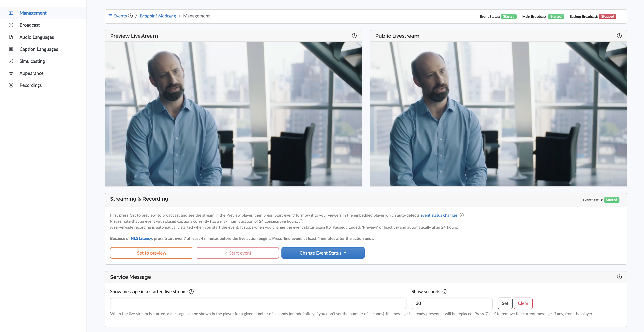Click the Broadcast signal icon
The image size is (644, 332).
(x=11, y=25)
